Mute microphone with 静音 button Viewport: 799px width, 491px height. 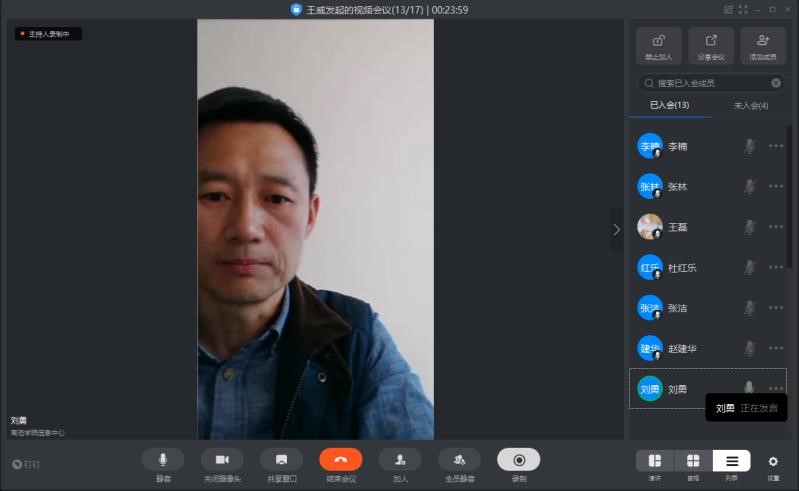[x=162, y=460]
